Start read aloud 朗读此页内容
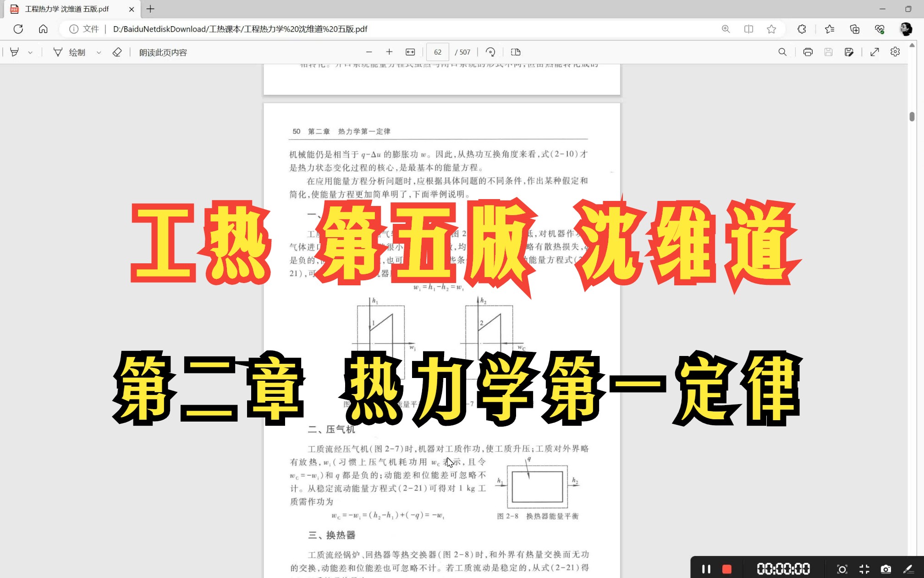The image size is (924, 578). click(163, 52)
